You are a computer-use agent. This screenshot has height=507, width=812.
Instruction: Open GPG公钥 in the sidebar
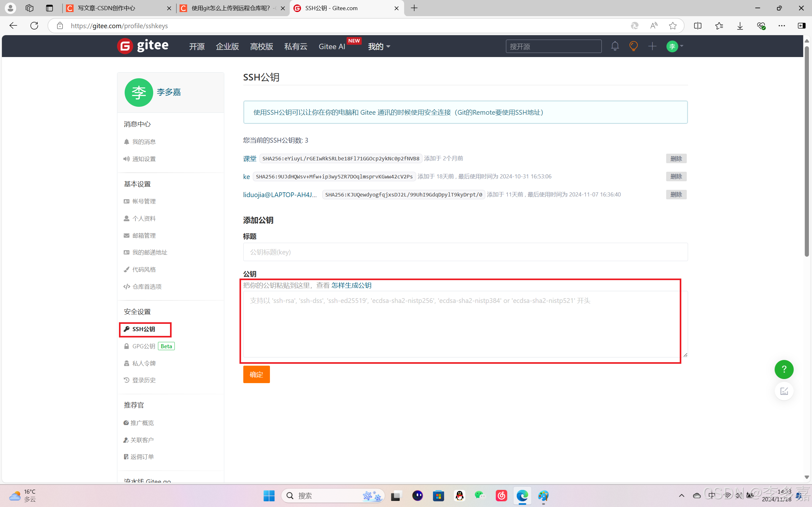click(144, 346)
